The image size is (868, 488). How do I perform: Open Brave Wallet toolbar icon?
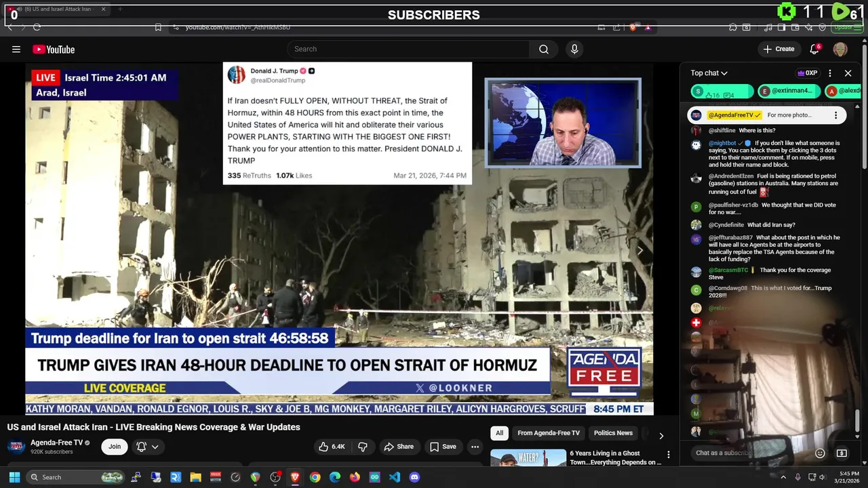795,27
